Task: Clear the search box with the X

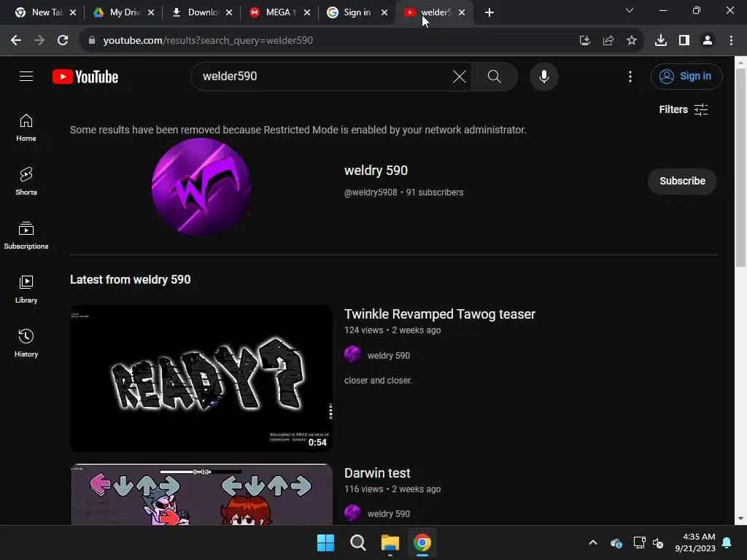Action: (460, 76)
